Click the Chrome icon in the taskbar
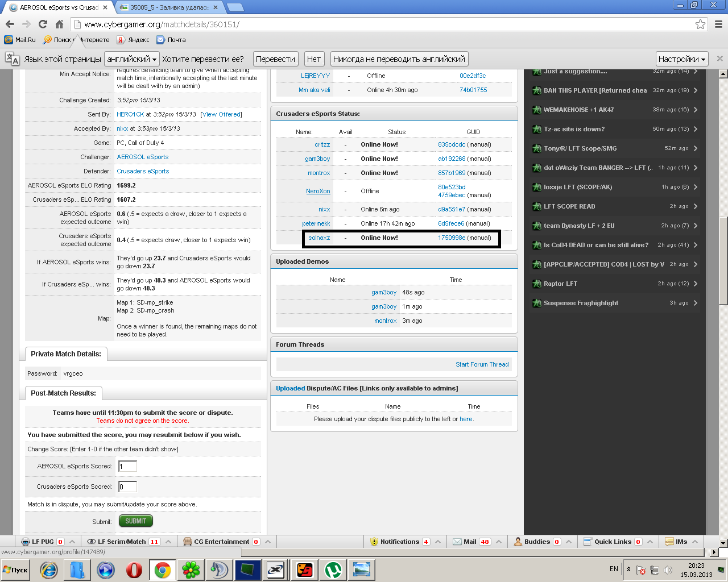The image size is (728, 582). point(162,569)
